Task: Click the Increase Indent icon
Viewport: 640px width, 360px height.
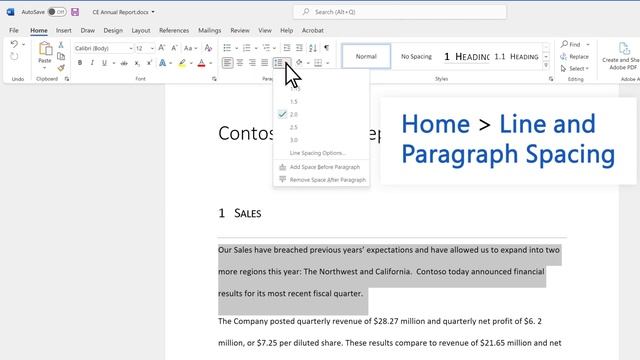Action: pyautogui.click(x=299, y=48)
